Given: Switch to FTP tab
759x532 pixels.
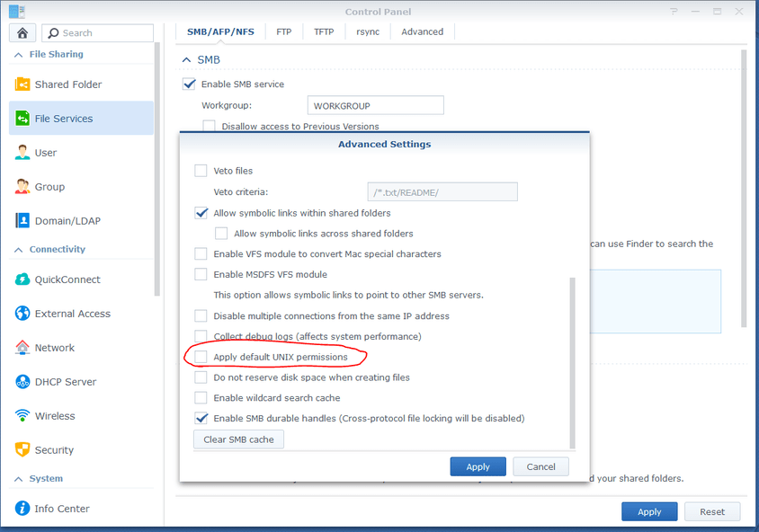Looking at the screenshot, I should 283,32.
